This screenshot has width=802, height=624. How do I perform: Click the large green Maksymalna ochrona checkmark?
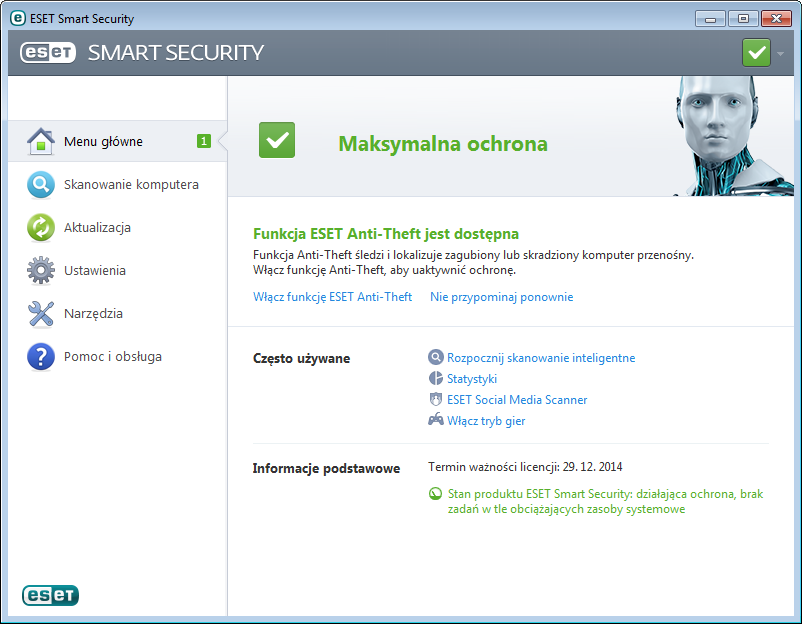click(277, 140)
